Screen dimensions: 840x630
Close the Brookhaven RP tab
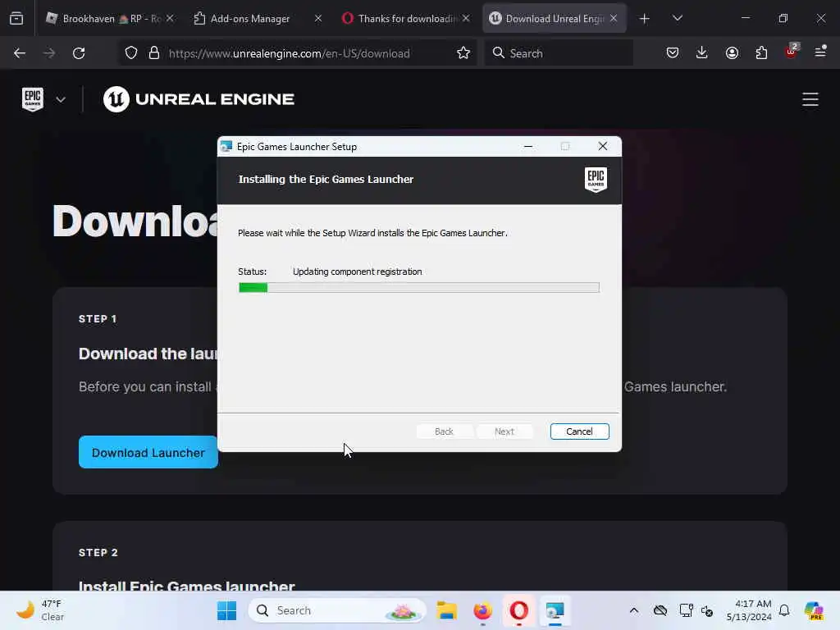point(170,19)
